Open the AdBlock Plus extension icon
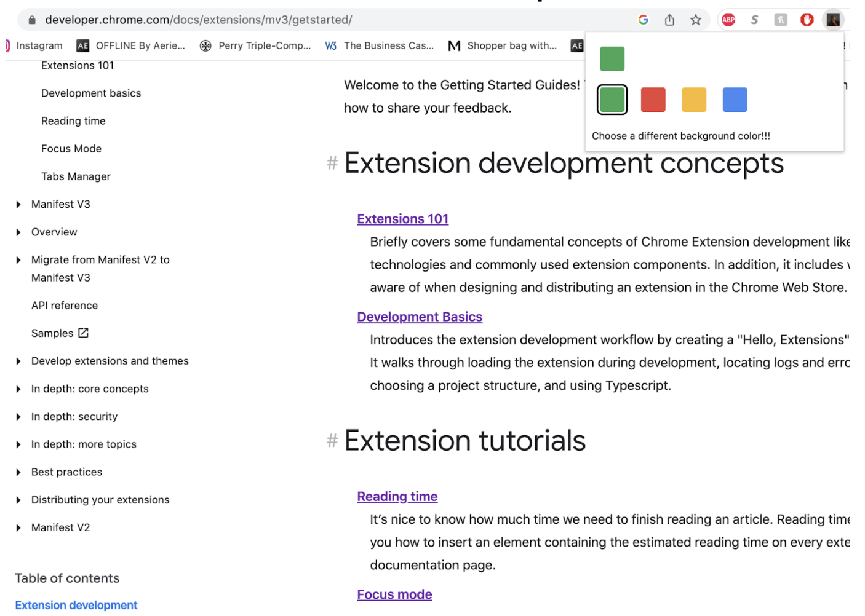Viewport: 865px width, 616px height. point(728,20)
